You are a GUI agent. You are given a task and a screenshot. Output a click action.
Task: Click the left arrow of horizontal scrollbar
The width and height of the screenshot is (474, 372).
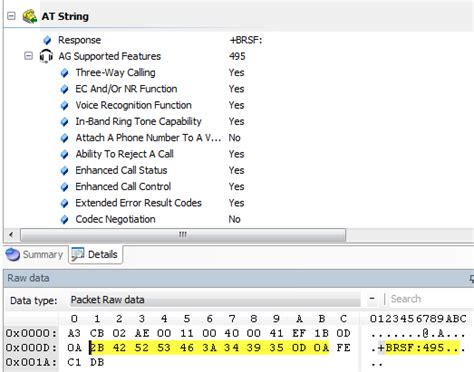click(11, 235)
